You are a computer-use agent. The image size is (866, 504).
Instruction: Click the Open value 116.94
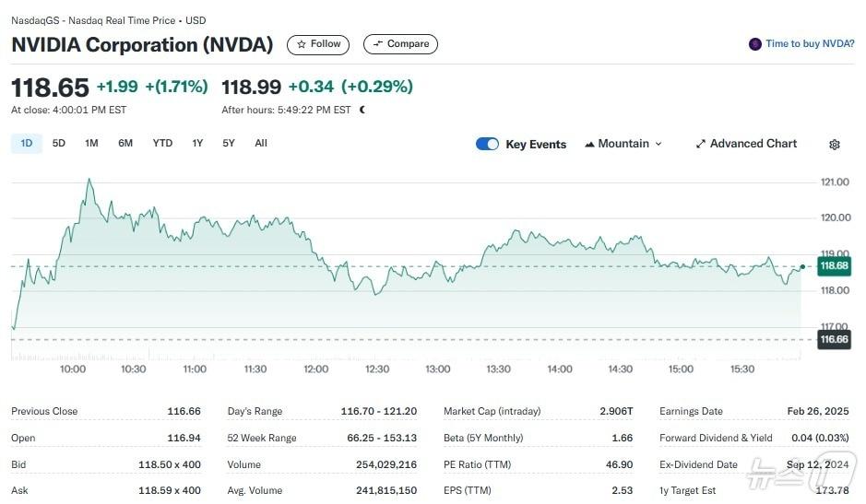pos(184,438)
